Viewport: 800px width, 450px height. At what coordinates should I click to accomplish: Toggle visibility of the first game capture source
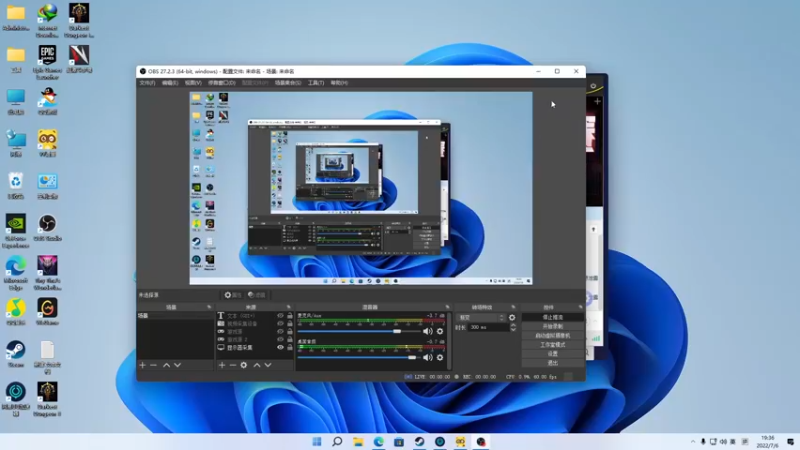280,332
